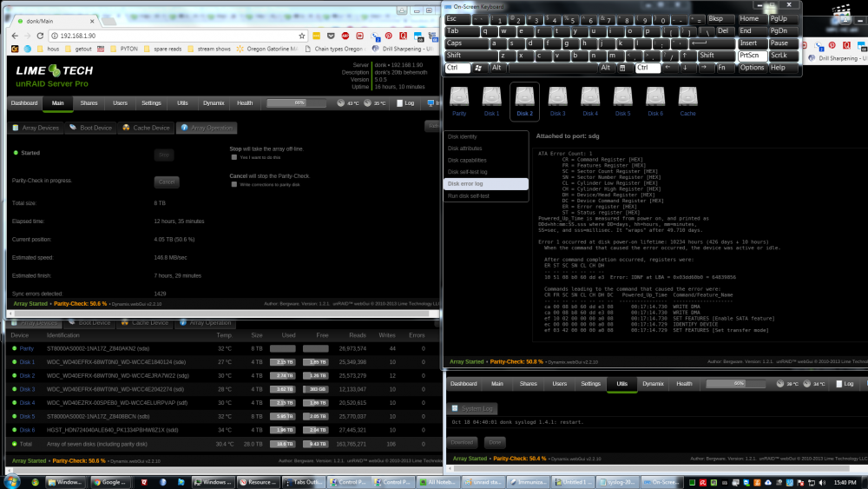Image resolution: width=868 pixels, height=489 pixels.
Task: Toggle left Alt key on On-Screen Keyboard
Action: coord(496,68)
